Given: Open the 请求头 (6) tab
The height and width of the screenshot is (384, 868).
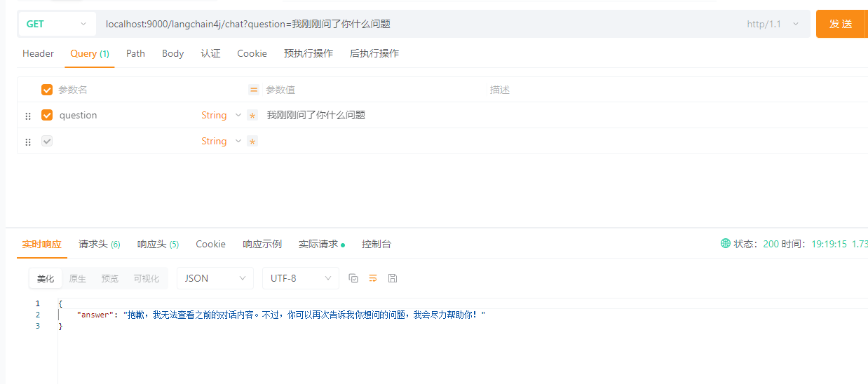Looking at the screenshot, I should pyautogui.click(x=100, y=244).
